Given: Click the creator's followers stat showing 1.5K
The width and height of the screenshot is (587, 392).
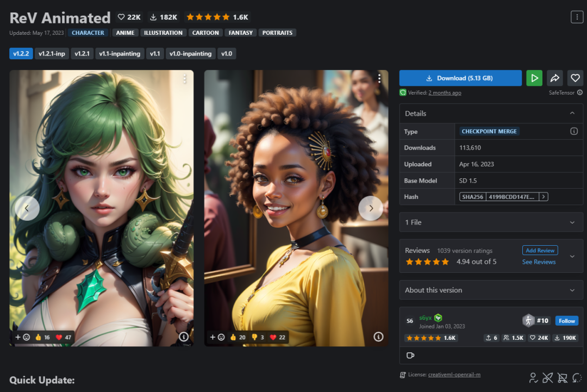Looking at the screenshot, I should pos(513,338).
